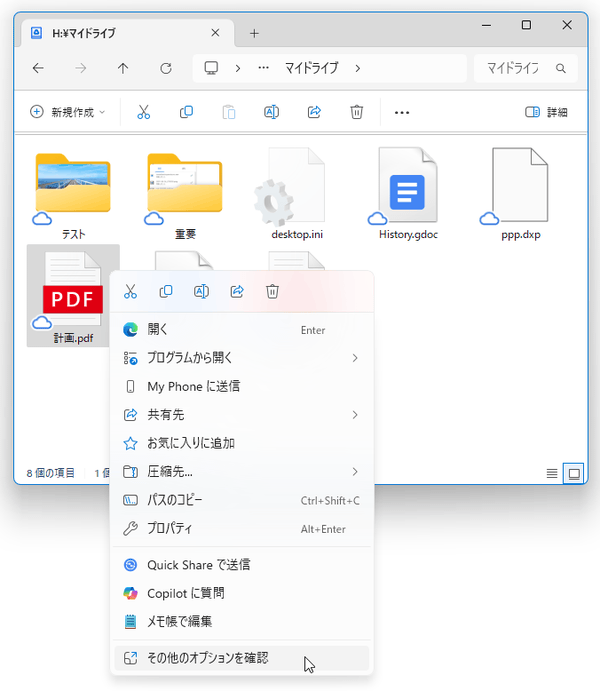The height and width of the screenshot is (691, 600).
Task: Go up one folder level
Action: click(123, 68)
